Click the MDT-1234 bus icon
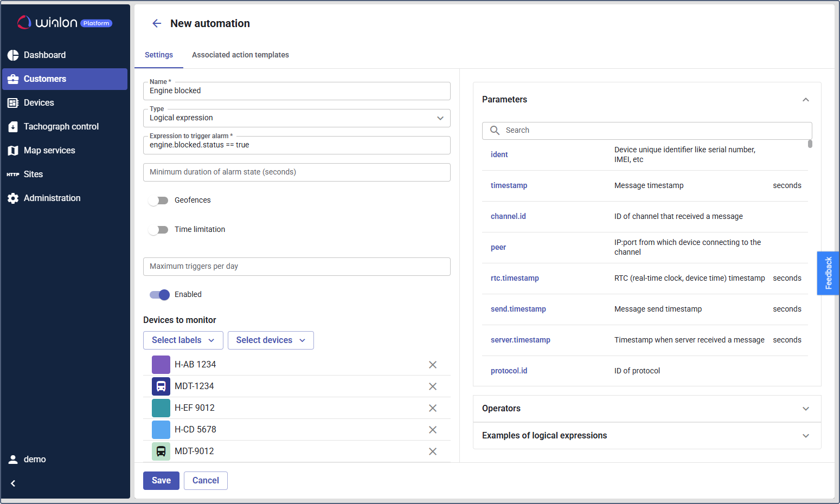 pyautogui.click(x=161, y=386)
